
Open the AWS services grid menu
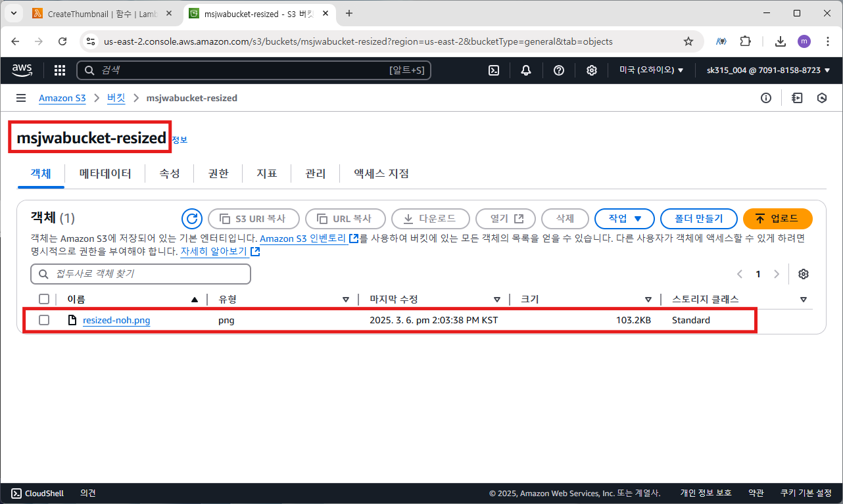pos(60,70)
